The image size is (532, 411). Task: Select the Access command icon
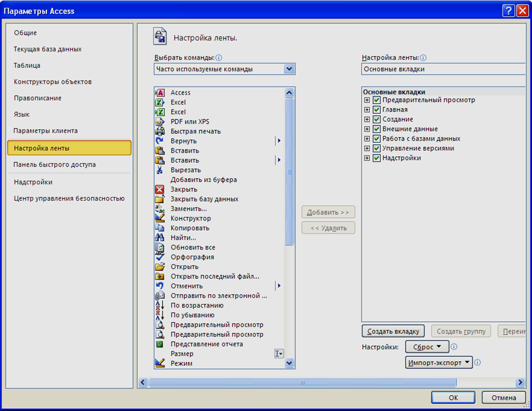click(160, 92)
